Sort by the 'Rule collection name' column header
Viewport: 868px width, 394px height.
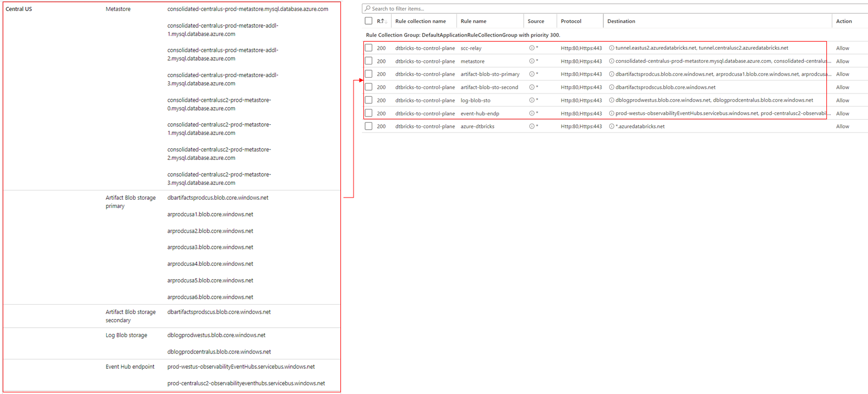pyautogui.click(x=420, y=21)
